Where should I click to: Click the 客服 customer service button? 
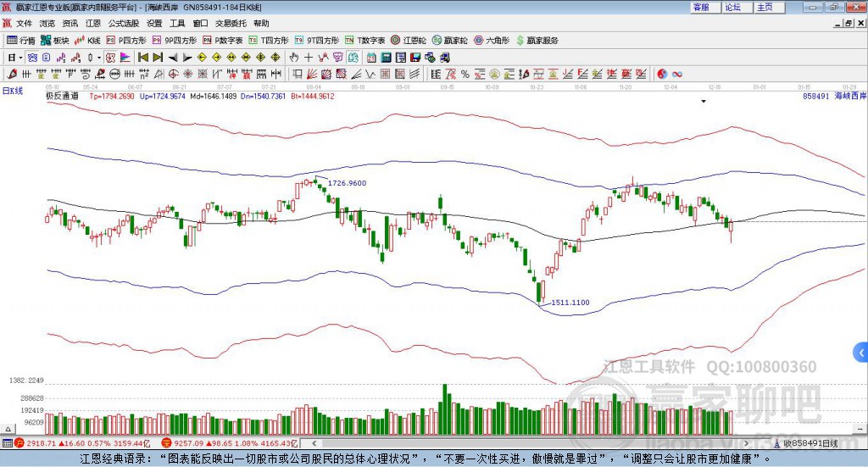[x=701, y=7]
